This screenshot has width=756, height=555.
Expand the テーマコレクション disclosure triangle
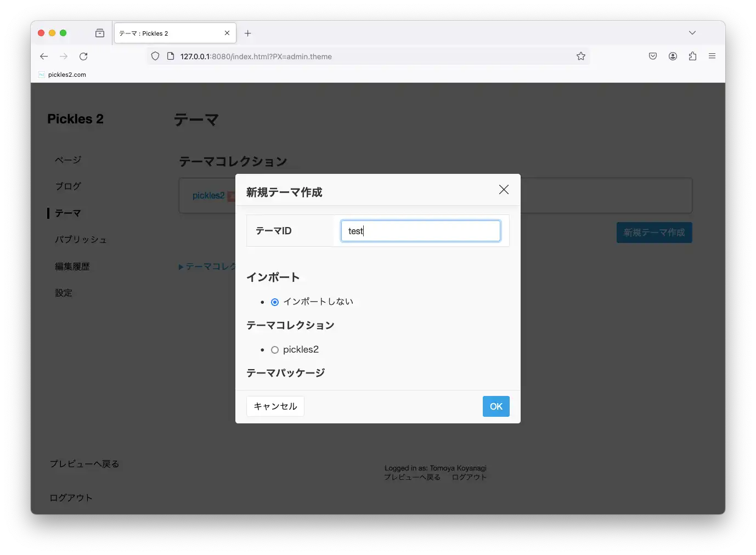tap(181, 267)
